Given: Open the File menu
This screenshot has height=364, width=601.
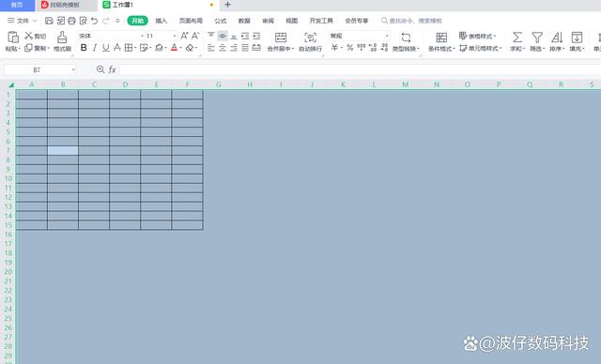Looking at the screenshot, I should tap(23, 21).
